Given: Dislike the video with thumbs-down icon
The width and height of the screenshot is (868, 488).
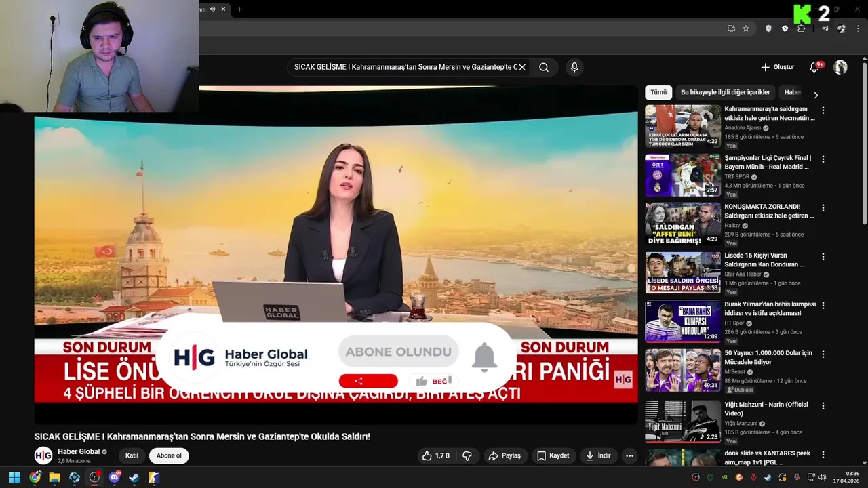Looking at the screenshot, I should click(x=467, y=455).
